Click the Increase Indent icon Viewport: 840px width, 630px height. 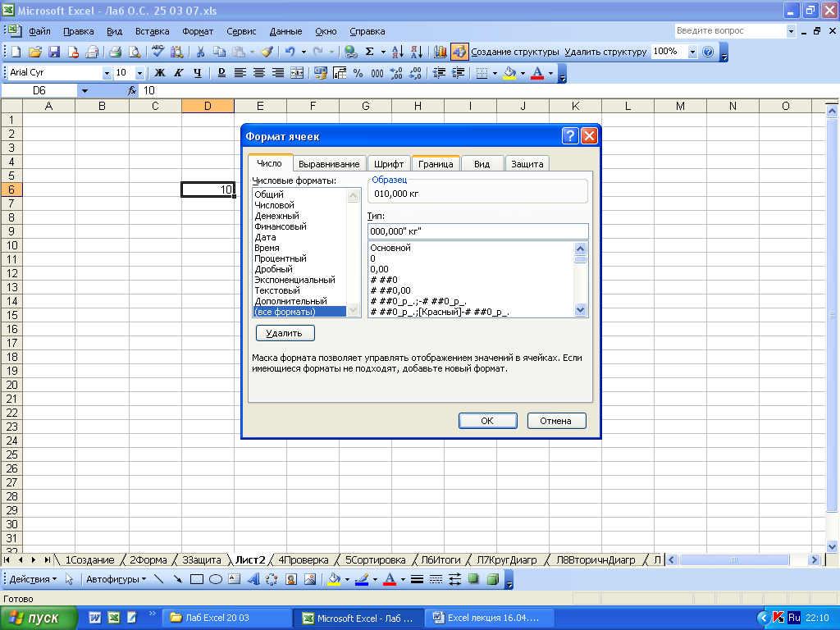point(458,73)
